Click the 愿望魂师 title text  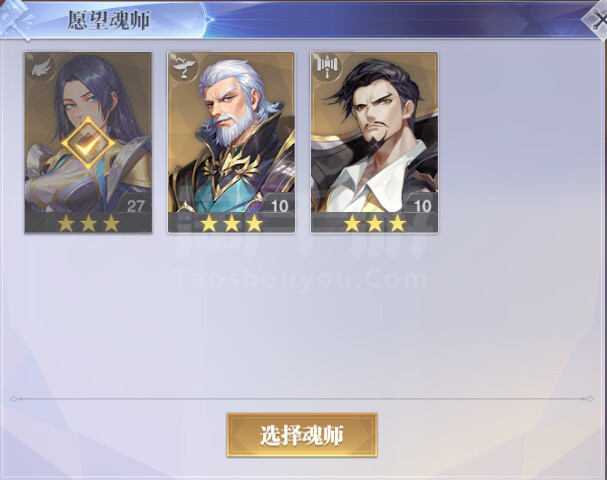(109, 21)
